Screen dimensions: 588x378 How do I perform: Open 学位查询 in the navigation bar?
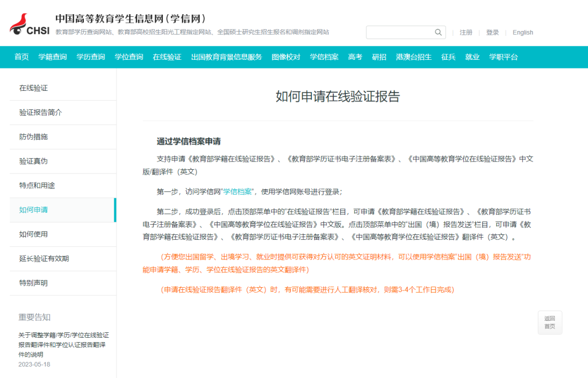[129, 57]
